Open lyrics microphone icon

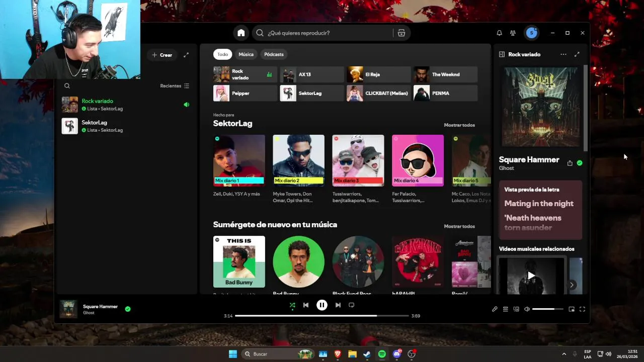pos(495,309)
